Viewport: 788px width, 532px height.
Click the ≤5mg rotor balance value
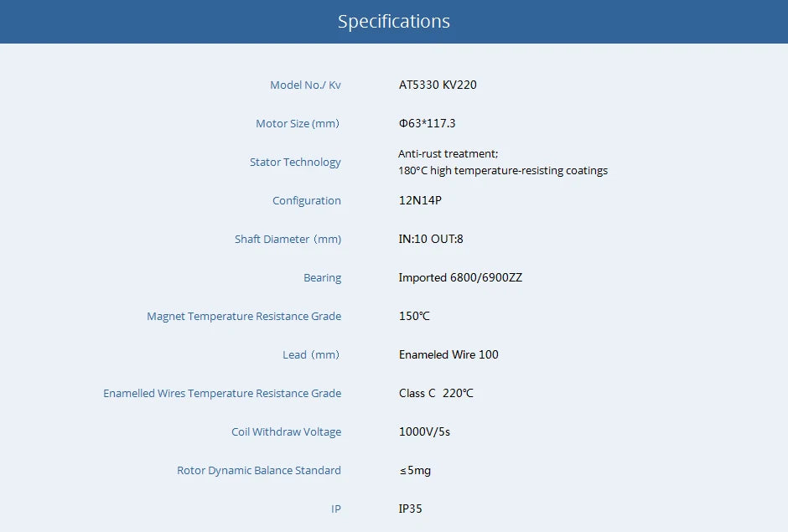415,470
